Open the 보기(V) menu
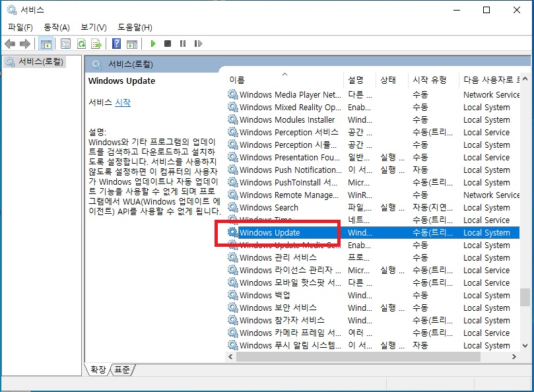Image resolution: width=534 pixels, height=392 pixels. click(x=94, y=27)
